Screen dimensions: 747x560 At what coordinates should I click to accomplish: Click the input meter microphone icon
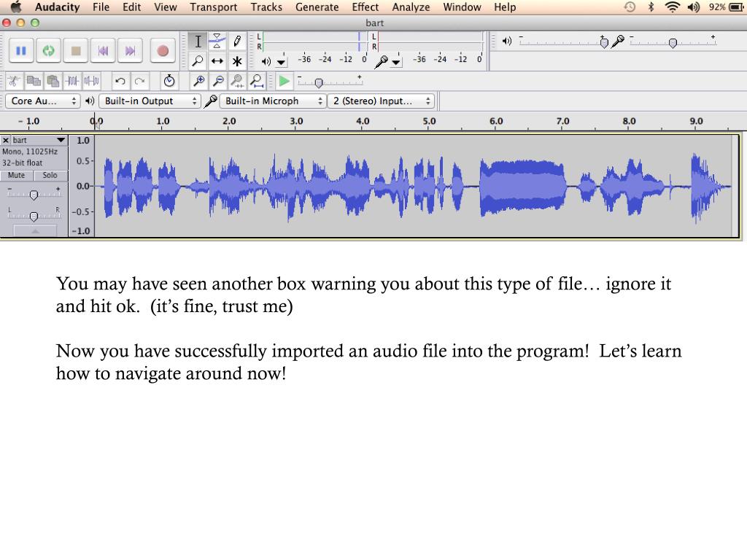(381, 61)
